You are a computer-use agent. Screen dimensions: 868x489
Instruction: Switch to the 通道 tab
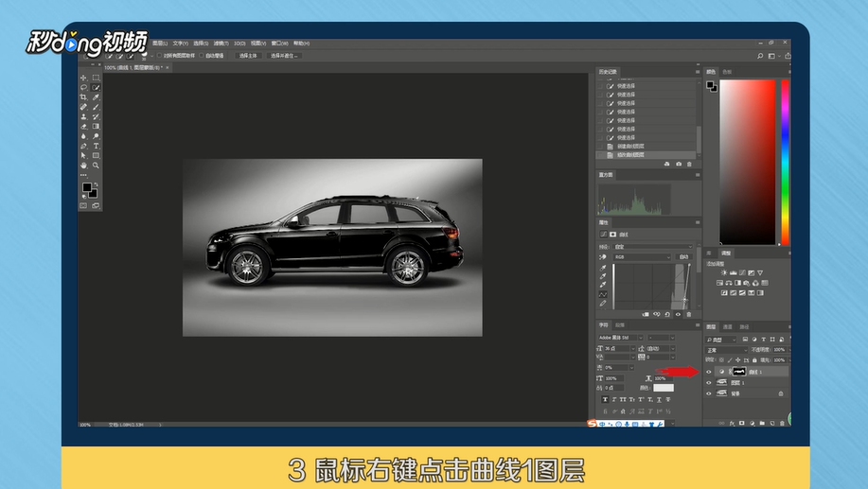(x=727, y=327)
